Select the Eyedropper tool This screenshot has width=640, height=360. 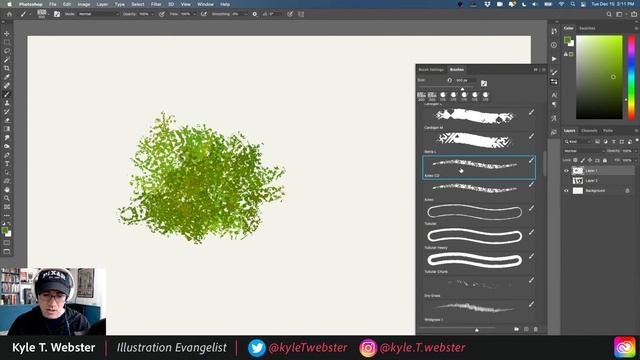pyautogui.click(x=7, y=77)
